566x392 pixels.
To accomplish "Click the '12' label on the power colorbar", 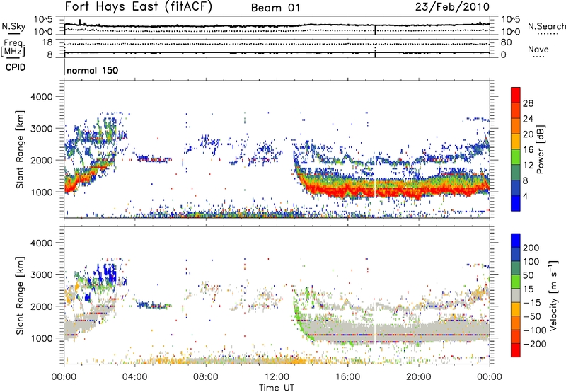I will pyautogui.click(x=528, y=166).
